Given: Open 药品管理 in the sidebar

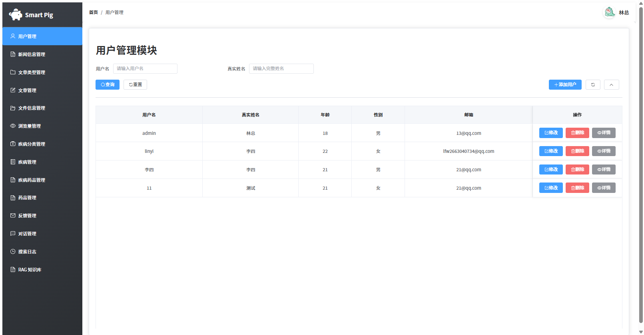Looking at the screenshot, I should 42,197.
